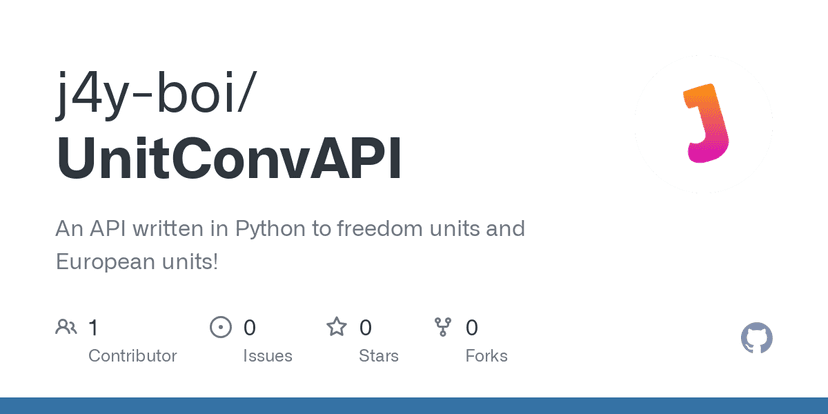Click the UnitConvAPI repository title
The image size is (828, 414).
click(229, 158)
